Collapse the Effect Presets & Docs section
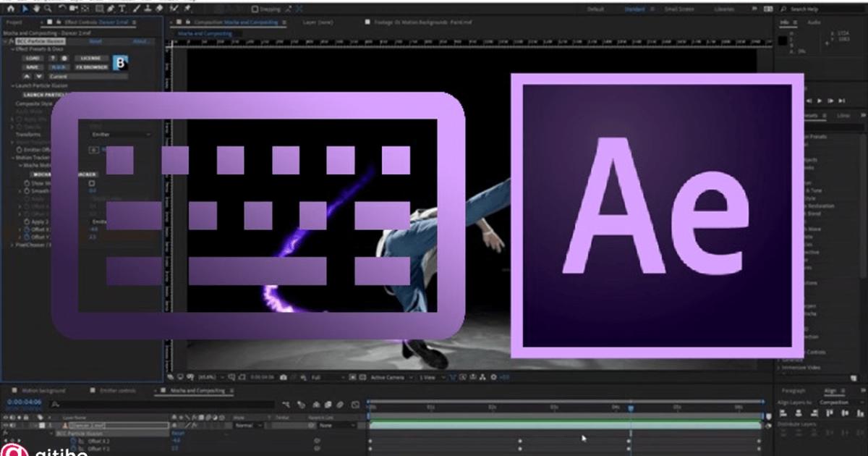Screen dimensions: 868x456 pos(14,49)
